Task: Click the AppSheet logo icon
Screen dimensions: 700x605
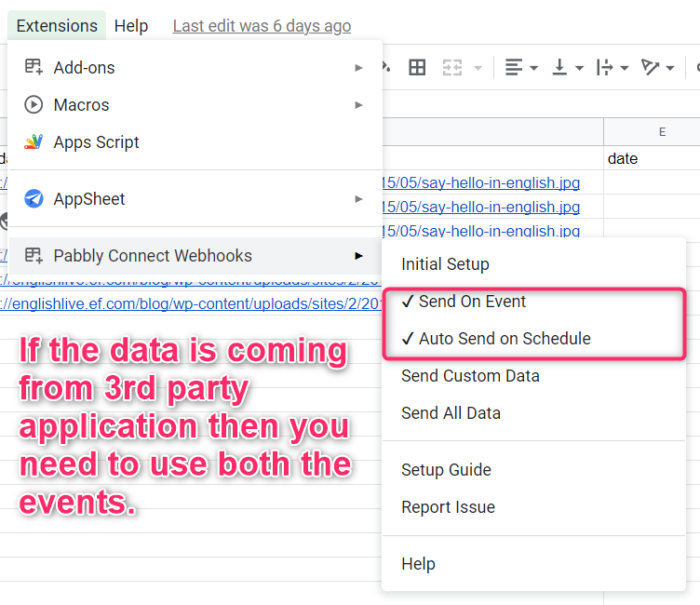Action: tap(34, 199)
